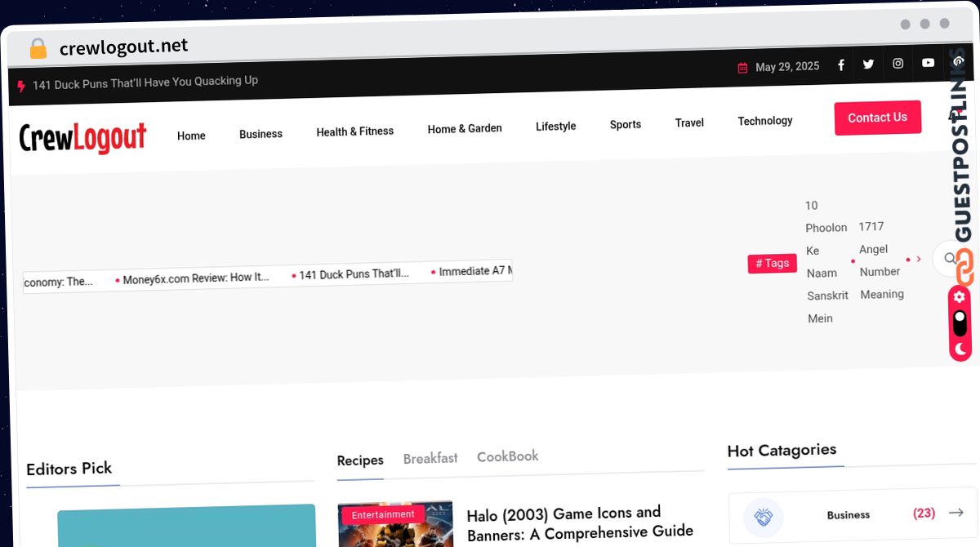
Task: Open the Business menu item
Action: point(261,134)
